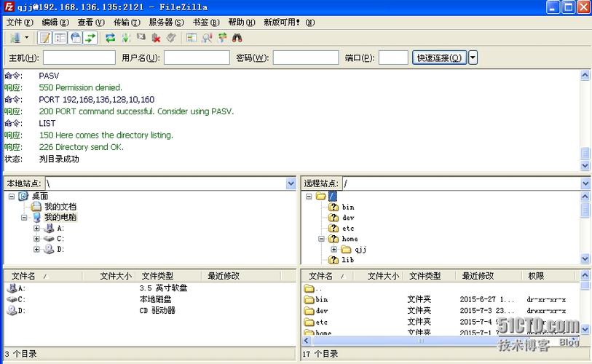The height and width of the screenshot is (364, 592).
Task: Expand the D: drive tree node
Action: [x=36, y=249]
